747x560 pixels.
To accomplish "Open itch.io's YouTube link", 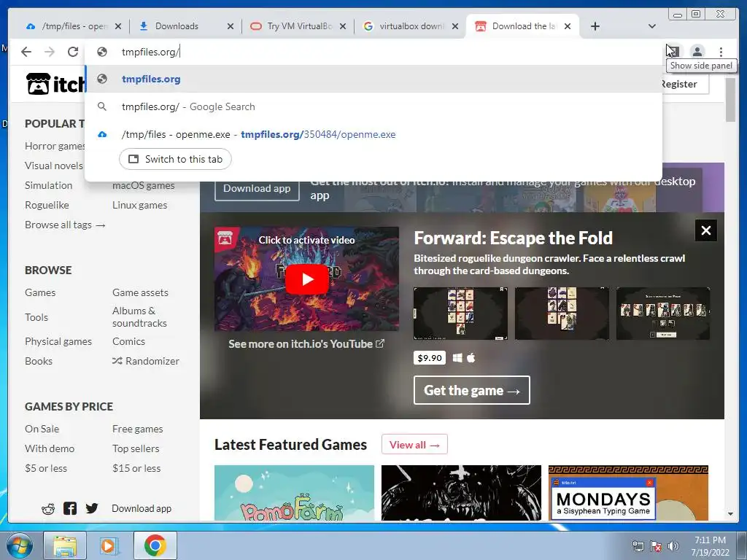I will pyautogui.click(x=306, y=344).
